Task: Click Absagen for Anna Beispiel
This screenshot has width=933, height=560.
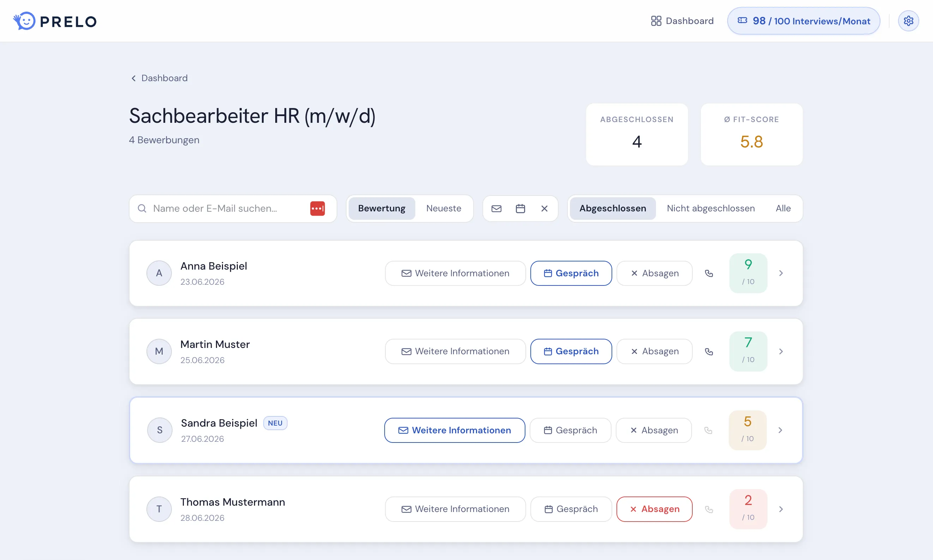Action: pyautogui.click(x=655, y=273)
